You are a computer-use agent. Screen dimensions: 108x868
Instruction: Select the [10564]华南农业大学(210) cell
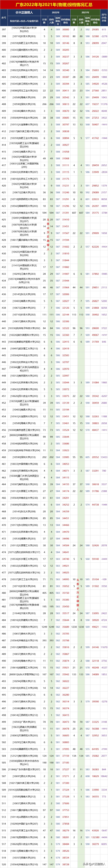[24, 865]
